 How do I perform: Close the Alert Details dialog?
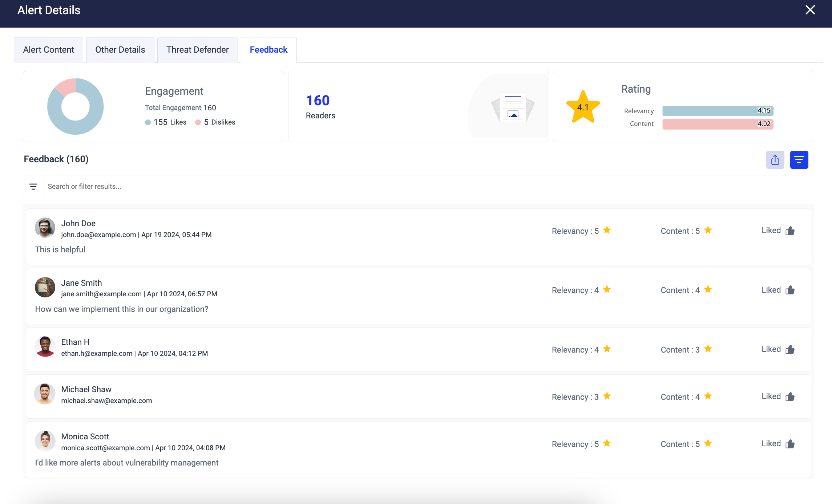pyautogui.click(x=810, y=10)
